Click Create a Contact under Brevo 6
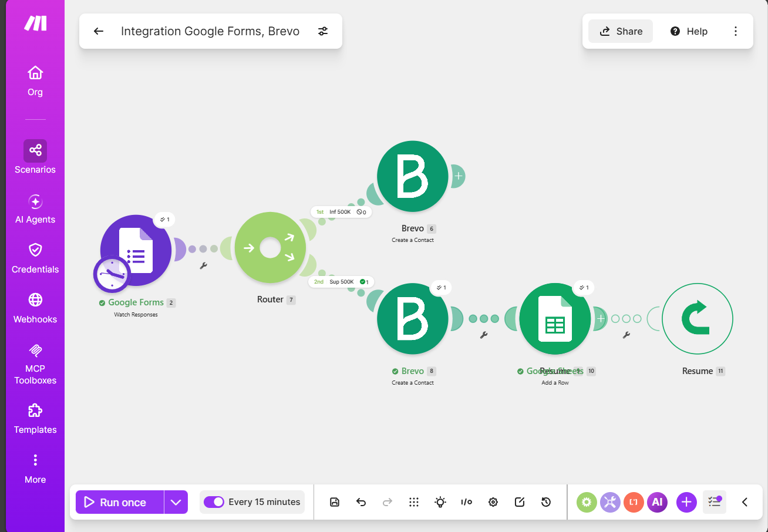The image size is (768, 532). click(x=413, y=240)
